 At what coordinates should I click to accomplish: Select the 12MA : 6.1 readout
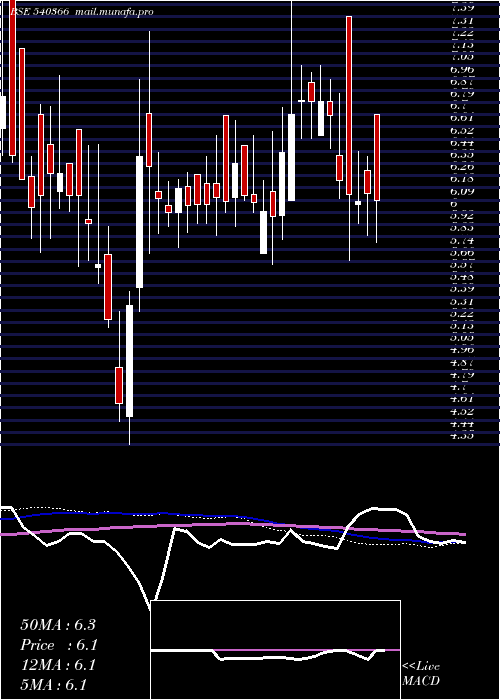58,665
